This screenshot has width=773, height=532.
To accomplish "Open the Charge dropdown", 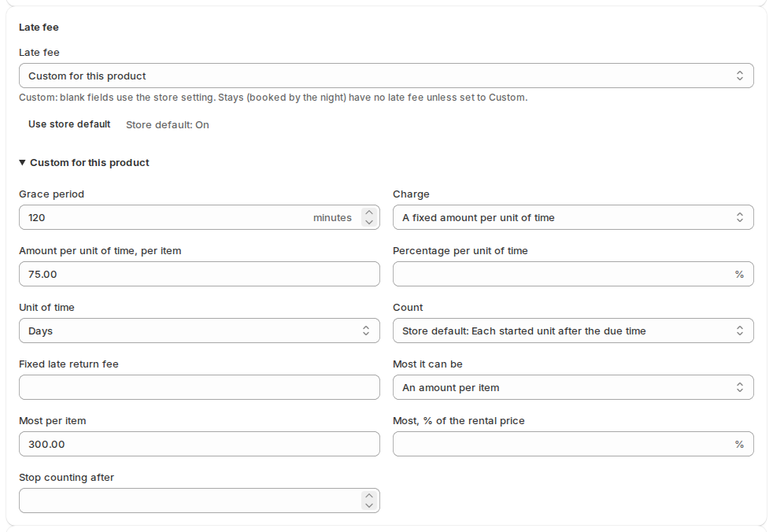I will pyautogui.click(x=573, y=217).
